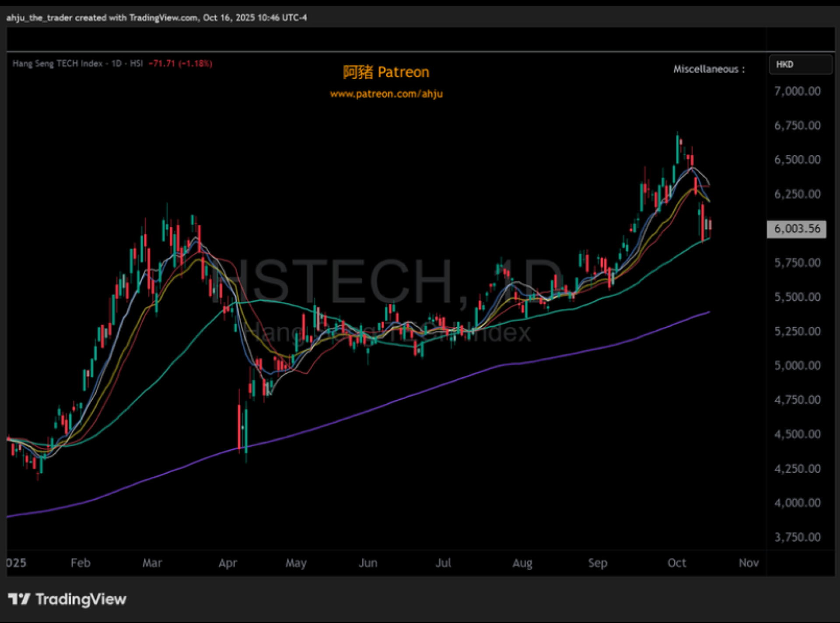Click the red -71.71 (-1.18%) change value
Image resolution: width=840 pixels, height=623 pixels.
pos(180,64)
